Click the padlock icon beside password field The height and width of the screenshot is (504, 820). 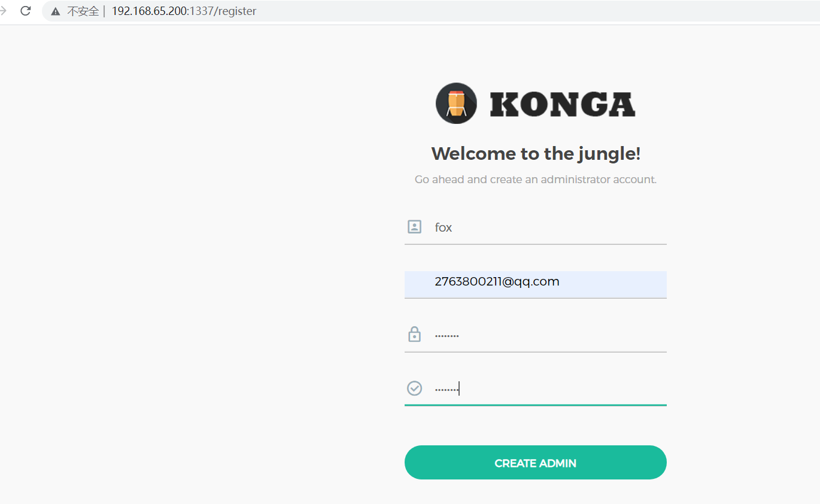414,334
